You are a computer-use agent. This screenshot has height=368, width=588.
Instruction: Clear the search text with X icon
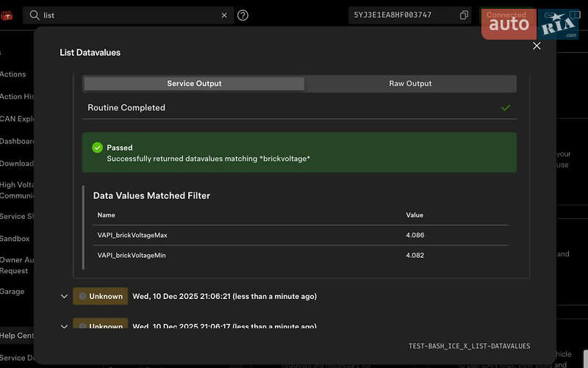(224, 15)
